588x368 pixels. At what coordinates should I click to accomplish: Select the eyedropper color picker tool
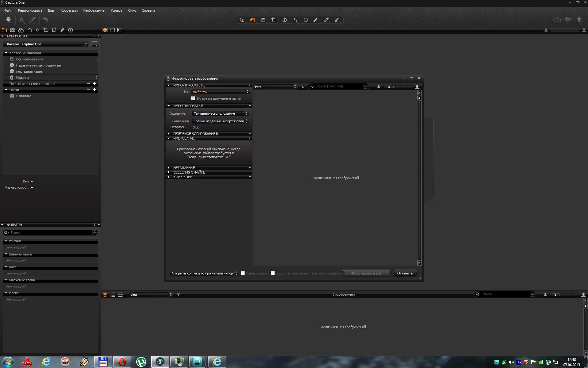tap(326, 20)
